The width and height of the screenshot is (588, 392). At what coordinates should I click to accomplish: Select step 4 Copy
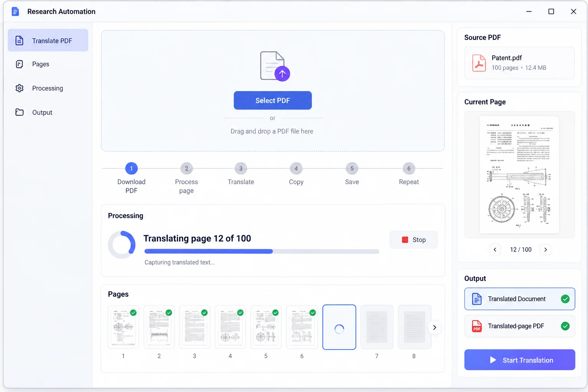click(296, 174)
